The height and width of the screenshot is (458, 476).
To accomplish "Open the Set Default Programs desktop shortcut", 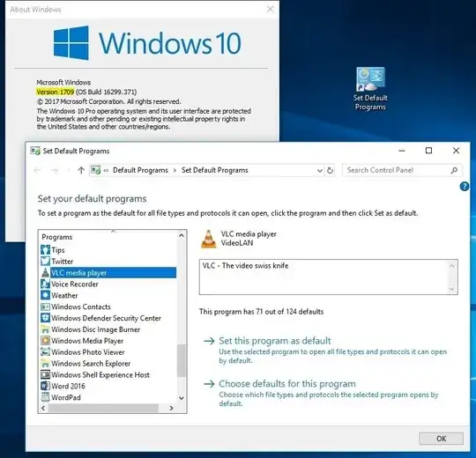I will (x=370, y=89).
